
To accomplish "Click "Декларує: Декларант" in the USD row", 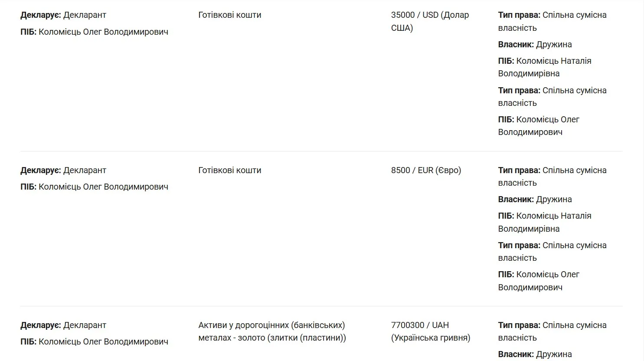I will tap(63, 15).
